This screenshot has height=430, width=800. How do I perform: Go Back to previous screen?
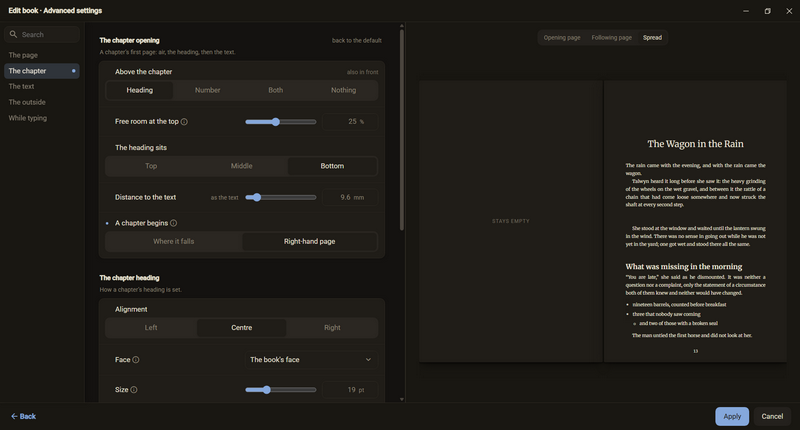point(23,416)
